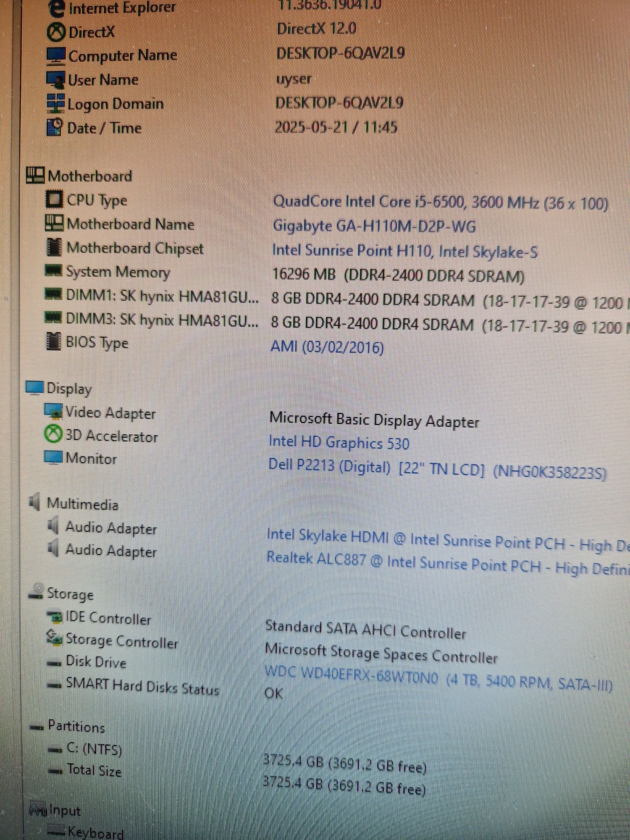Click the Date / Time icon

click(55, 128)
